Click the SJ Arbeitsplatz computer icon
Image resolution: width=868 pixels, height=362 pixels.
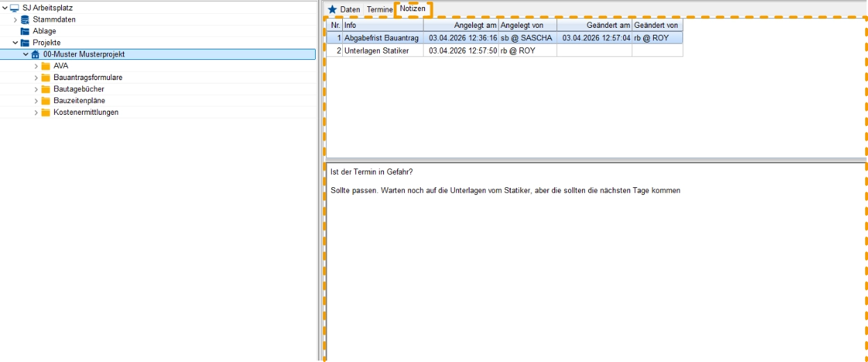[15, 8]
